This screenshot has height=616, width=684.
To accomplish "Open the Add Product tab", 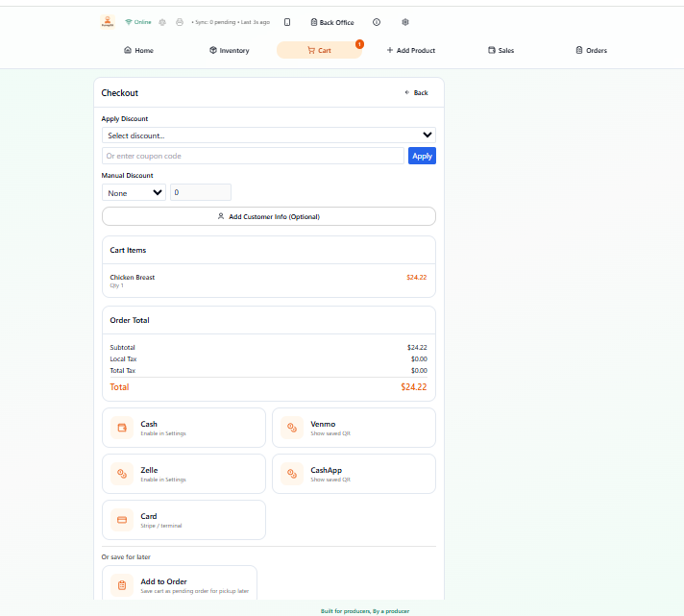I will (x=411, y=50).
